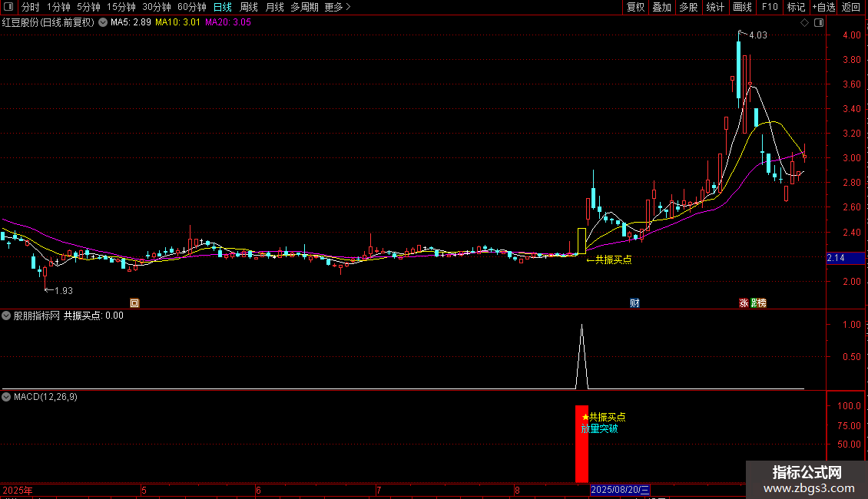This screenshot has width=868, height=499.
Task: Select the 15分钟 period tab
Action: coord(121,7)
